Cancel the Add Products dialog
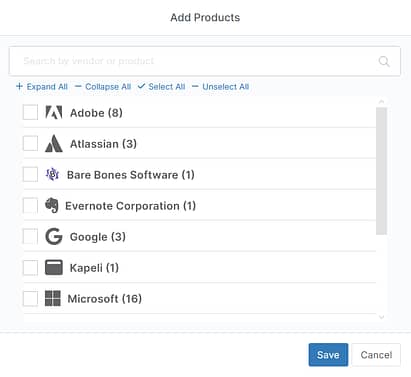 point(376,355)
